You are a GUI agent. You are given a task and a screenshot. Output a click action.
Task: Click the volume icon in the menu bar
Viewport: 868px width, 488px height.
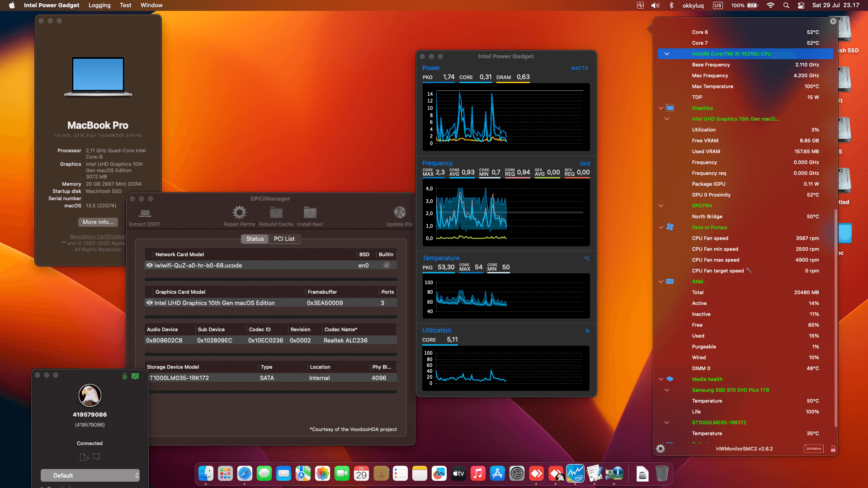coord(655,5)
